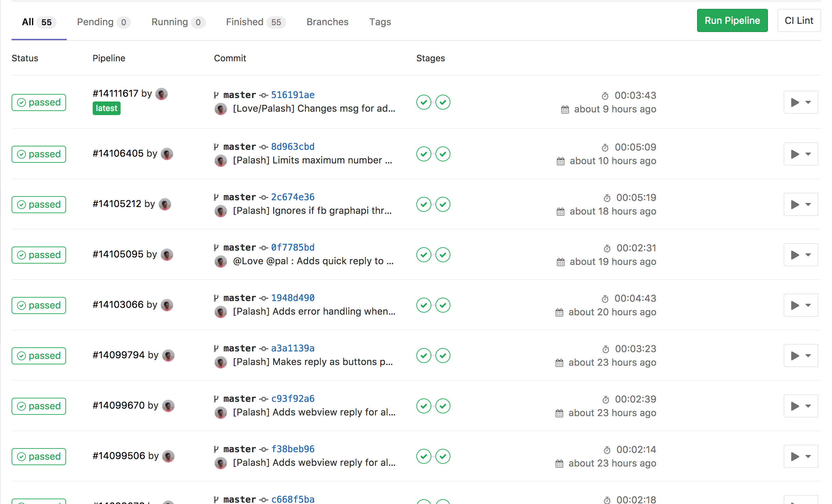The image size is (832, 504).
Task: Click user avatar next to pipeline #14099670
Action: (x=168, y=406)
